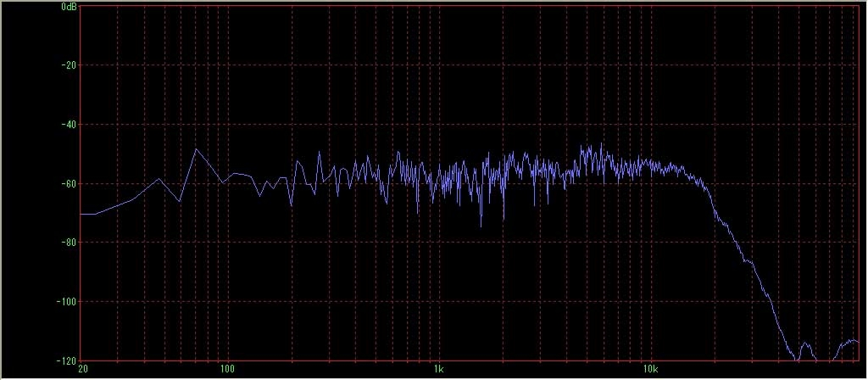
Task: Click the 20 frequency axis label
Action: [84, 370]
